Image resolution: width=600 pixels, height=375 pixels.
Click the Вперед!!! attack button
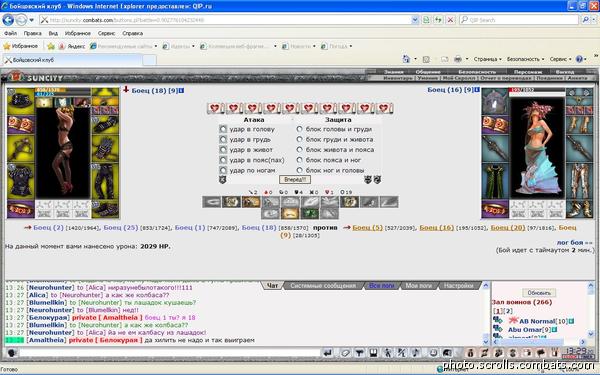click(295, 179)
